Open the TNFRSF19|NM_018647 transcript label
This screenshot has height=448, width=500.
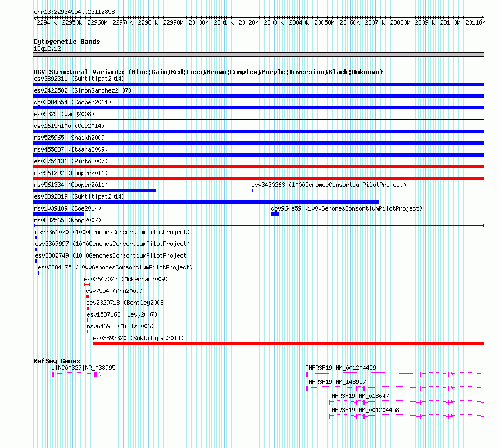click(359, 396)
